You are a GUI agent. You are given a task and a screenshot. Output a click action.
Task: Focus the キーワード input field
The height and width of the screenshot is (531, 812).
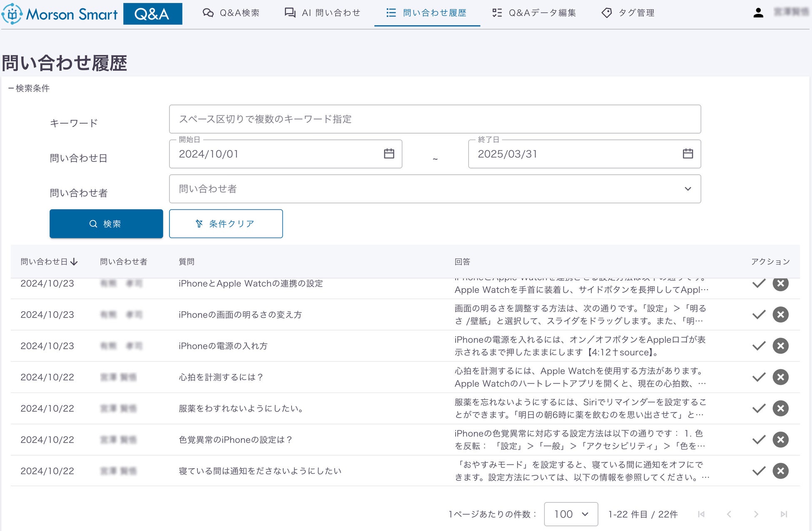[x=434, y=119]
